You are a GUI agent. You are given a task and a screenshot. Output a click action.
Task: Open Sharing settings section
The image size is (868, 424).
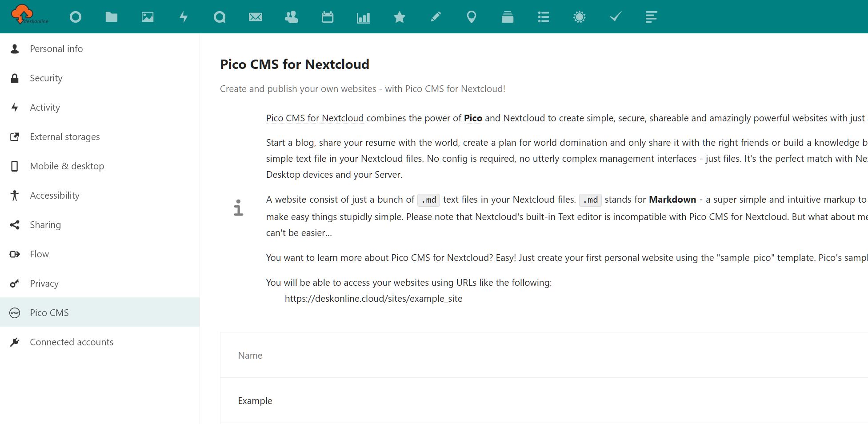pyautogui.click(x=100, y=225)
